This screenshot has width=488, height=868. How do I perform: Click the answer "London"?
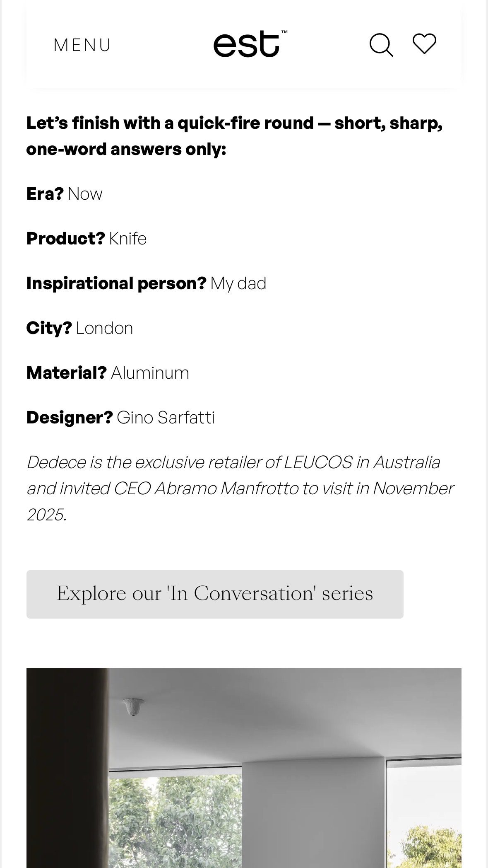click(x=104, y=328)
